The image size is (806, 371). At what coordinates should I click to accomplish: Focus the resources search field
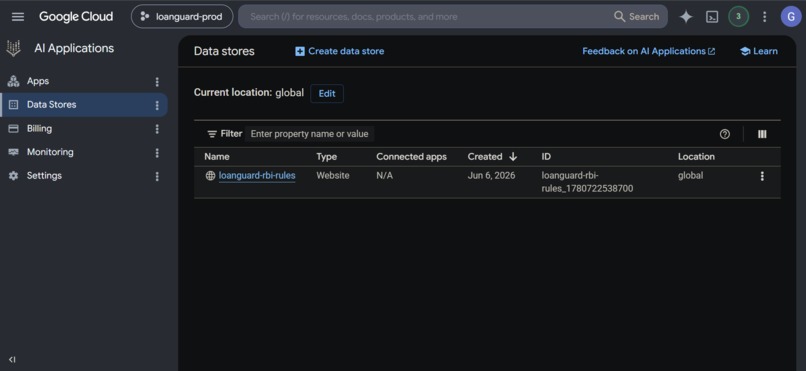pos(427,16)
